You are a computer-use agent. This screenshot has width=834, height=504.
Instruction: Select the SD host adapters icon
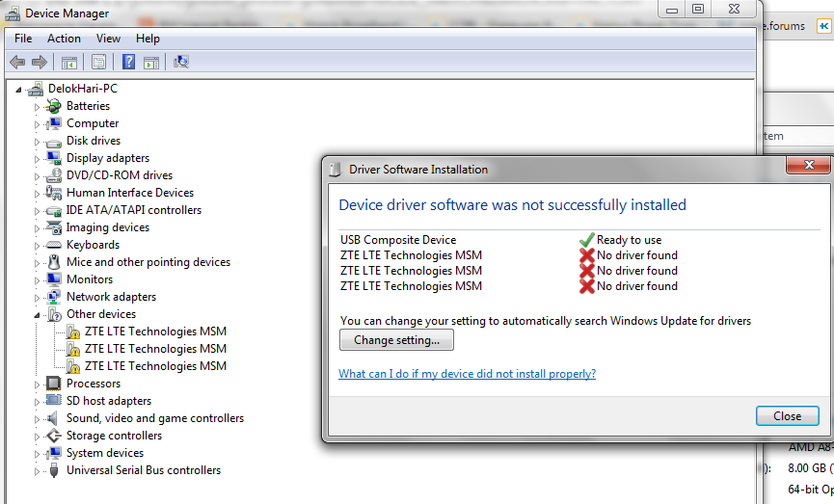[53, 400]
